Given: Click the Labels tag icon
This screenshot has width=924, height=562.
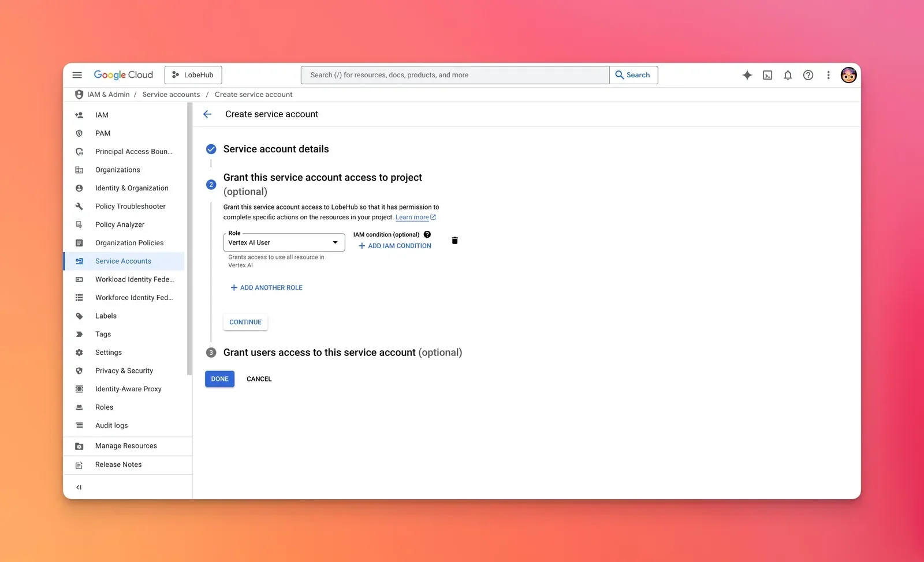Looking at the screenshot, I should 79,316.
